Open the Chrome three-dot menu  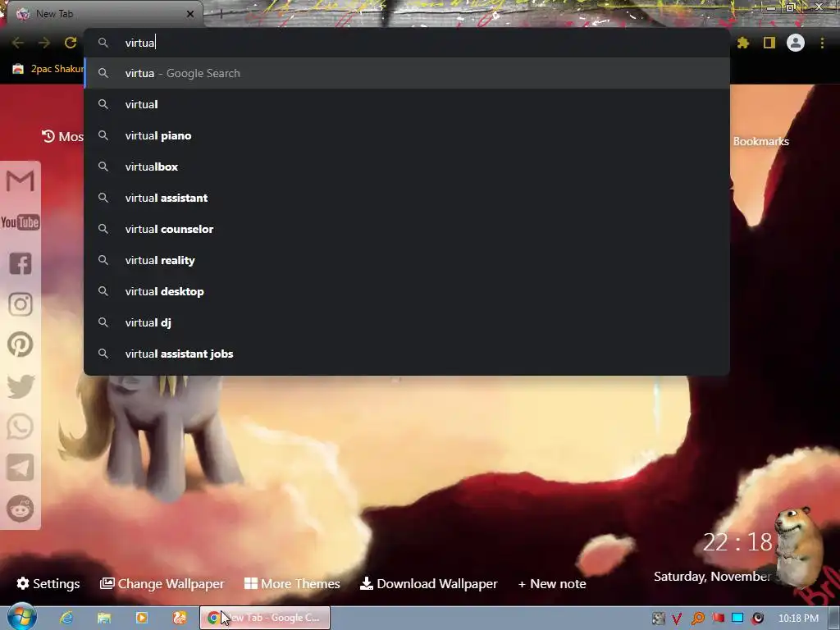[822, 43]
